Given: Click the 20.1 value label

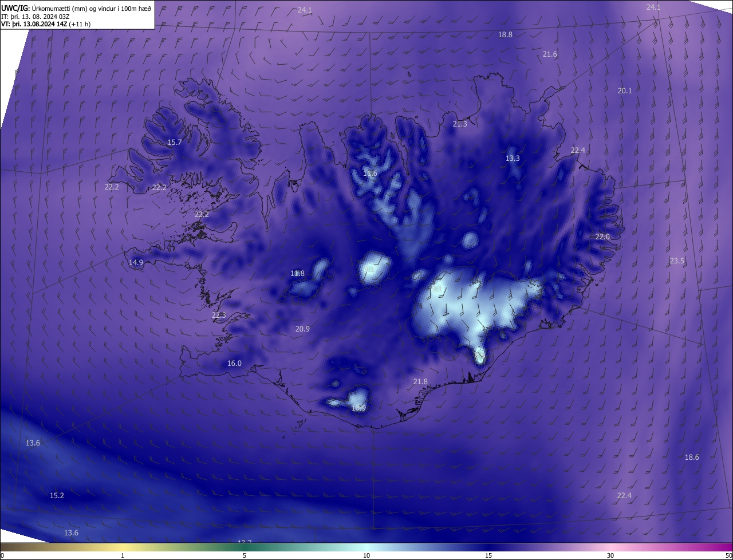Looking at the screenshot, I should pyautogui.click(x=625, y=90).
